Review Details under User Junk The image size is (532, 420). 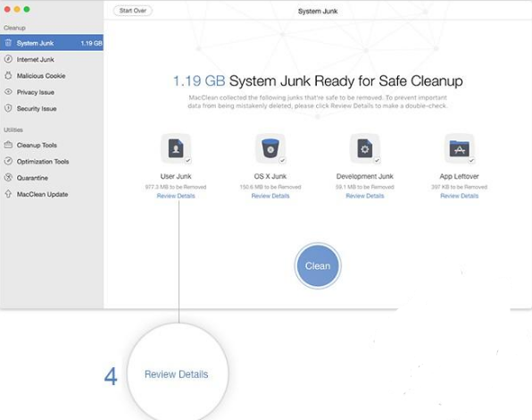pyautogui.click(x=176, y=196)
